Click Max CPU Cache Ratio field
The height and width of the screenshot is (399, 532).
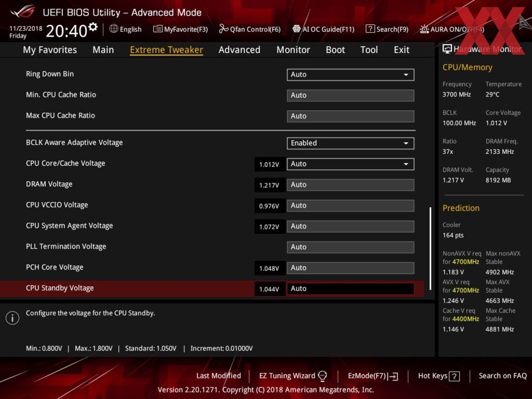350,116
